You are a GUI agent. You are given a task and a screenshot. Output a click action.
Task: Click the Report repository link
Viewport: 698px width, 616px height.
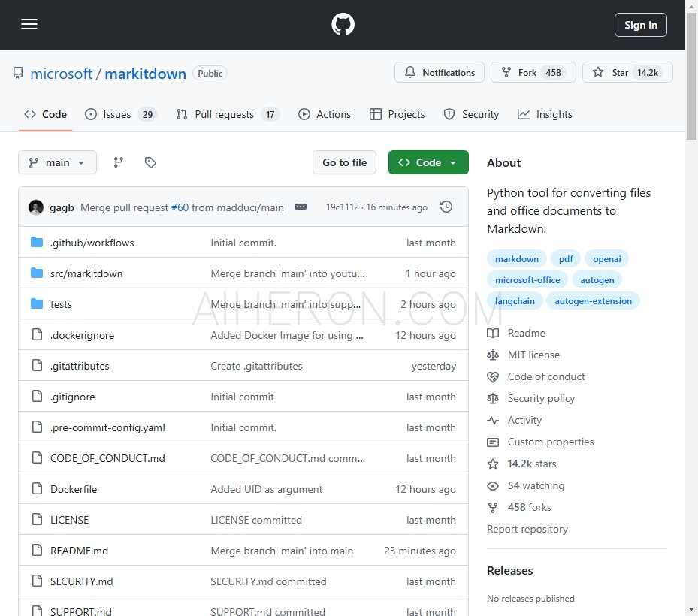tap(527, 529)
